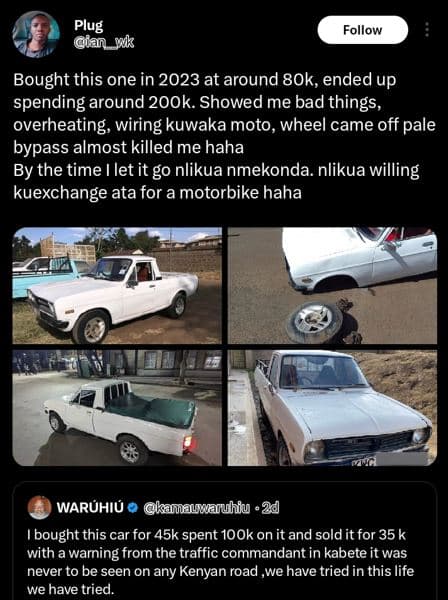View the white pickup parked by blue truck photo

click(117, 285)
